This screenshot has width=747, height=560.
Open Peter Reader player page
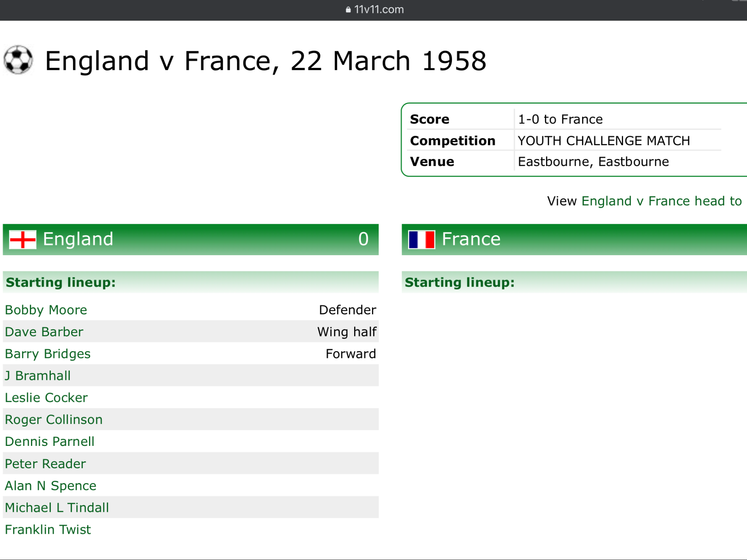tap(45, 464)
